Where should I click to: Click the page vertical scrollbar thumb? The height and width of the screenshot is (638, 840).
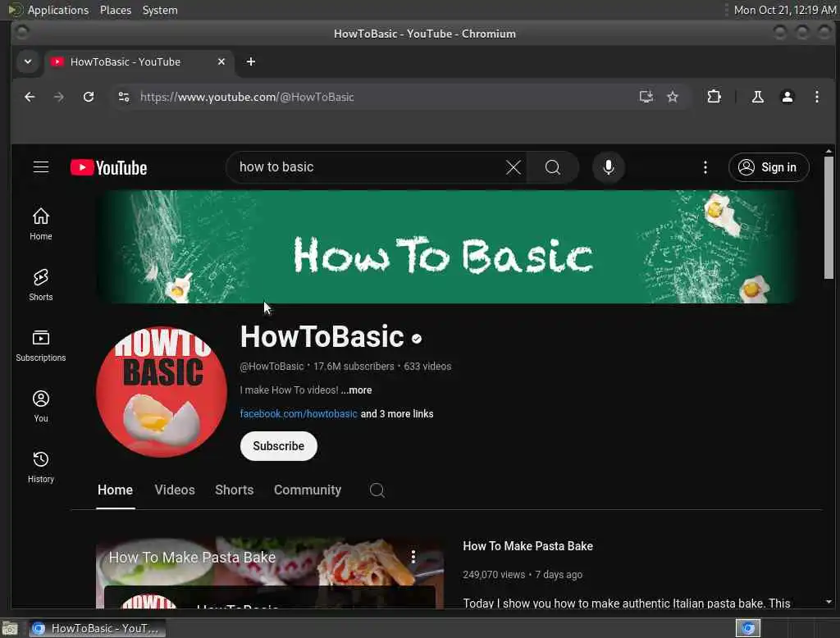click(x=829, y=217)
